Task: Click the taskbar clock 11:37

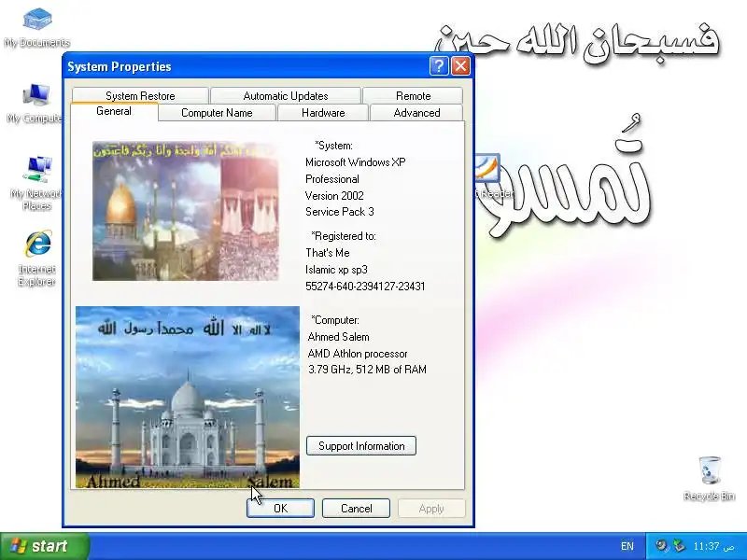Action: [x=713, y=546]
